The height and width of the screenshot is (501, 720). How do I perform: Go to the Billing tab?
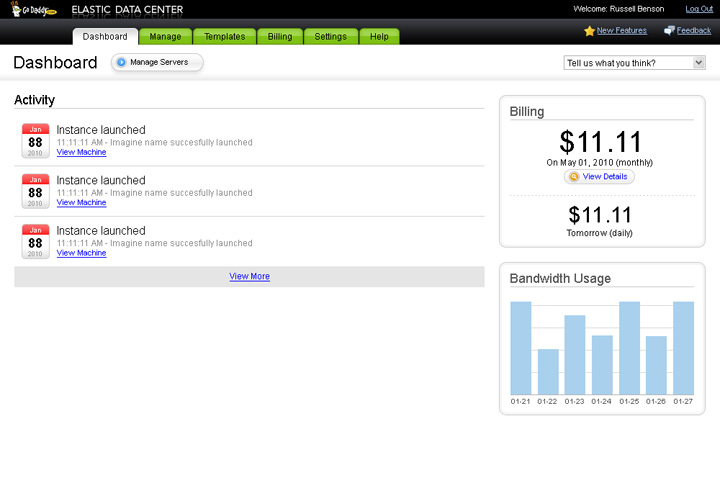tap(280, 37)
